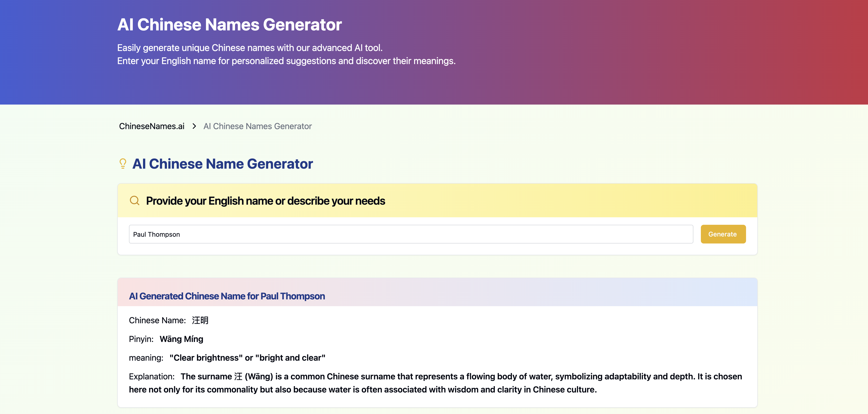Click the lightbulb icon beside the generator heading
The image size is (868, 414).
[123, 163]
